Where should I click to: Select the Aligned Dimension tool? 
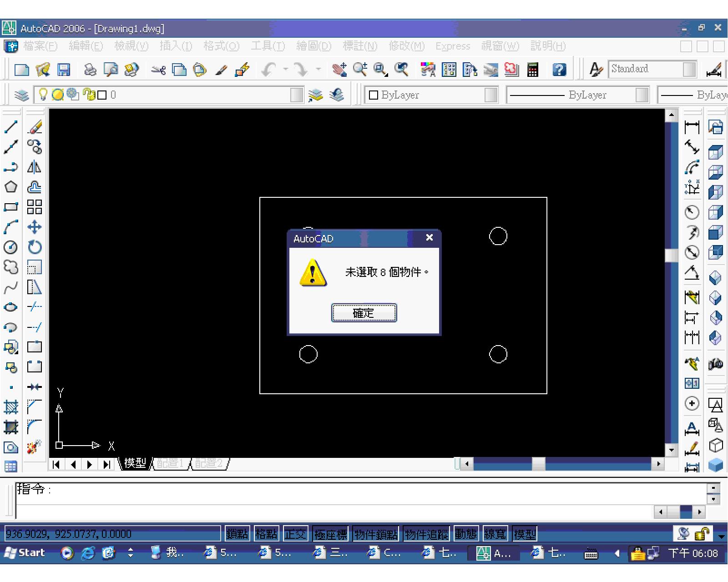tap(692, 147)
